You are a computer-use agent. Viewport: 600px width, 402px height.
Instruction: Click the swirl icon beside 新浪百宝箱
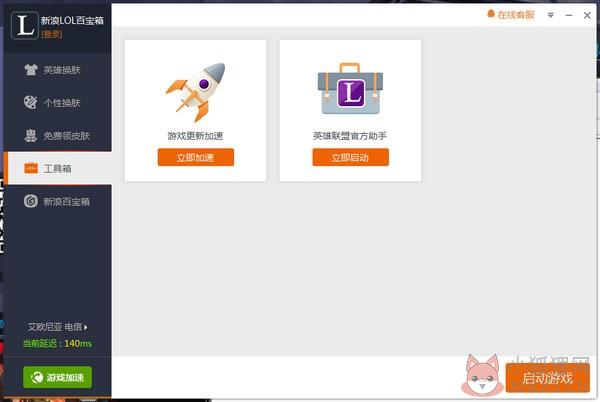coord(31,201)
